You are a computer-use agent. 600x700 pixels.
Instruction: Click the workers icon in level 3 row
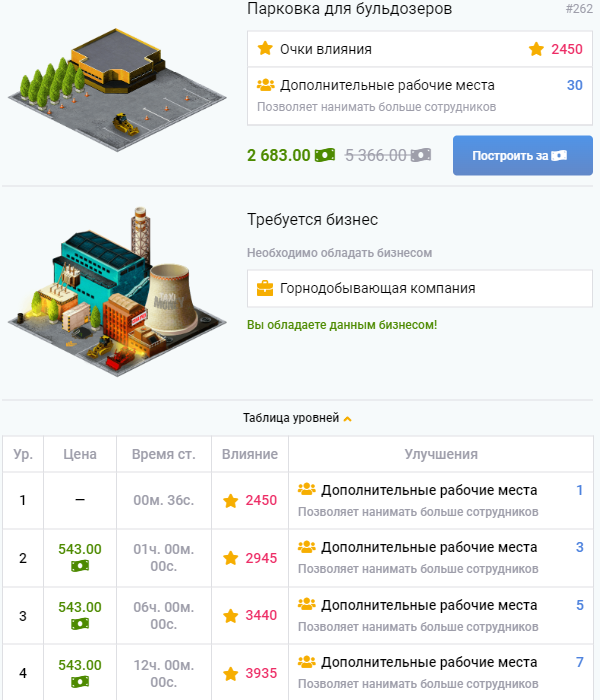[306, 605]
